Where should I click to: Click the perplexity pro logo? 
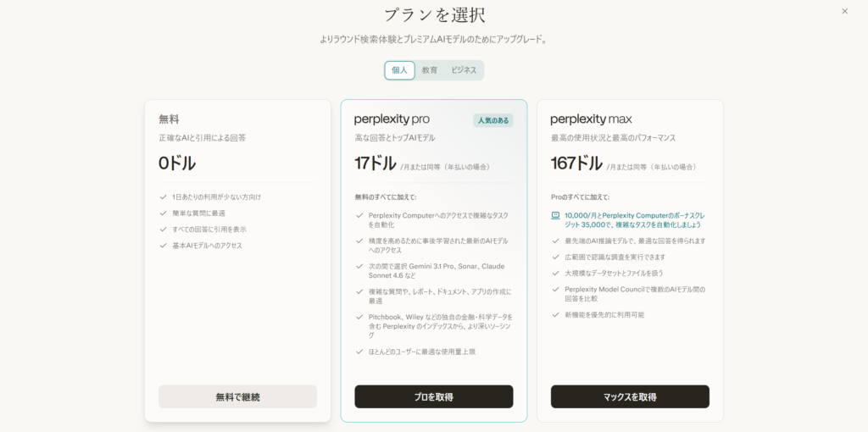[x=392, y=119]
